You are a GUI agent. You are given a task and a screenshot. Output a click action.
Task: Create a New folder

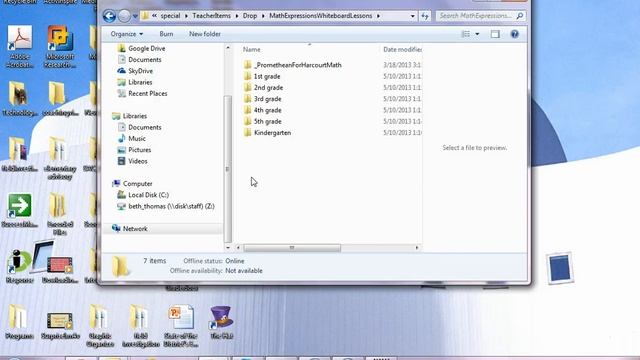[204, 34]
